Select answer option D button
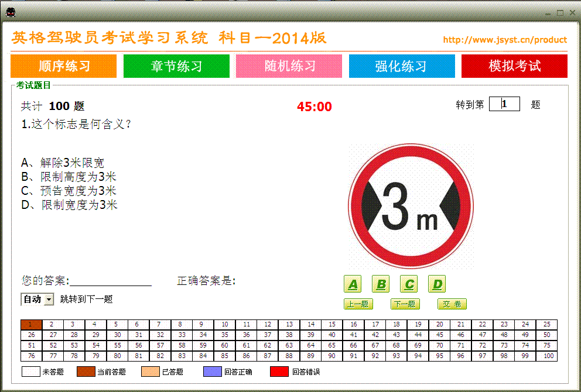The height and width of the screenshot is (392, 581). tap(437, 284)
